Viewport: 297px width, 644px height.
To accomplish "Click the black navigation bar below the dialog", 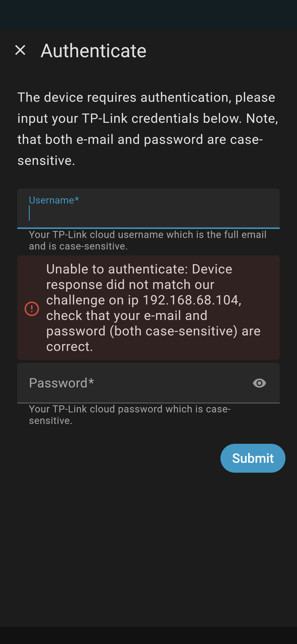I will pos(148,635).
